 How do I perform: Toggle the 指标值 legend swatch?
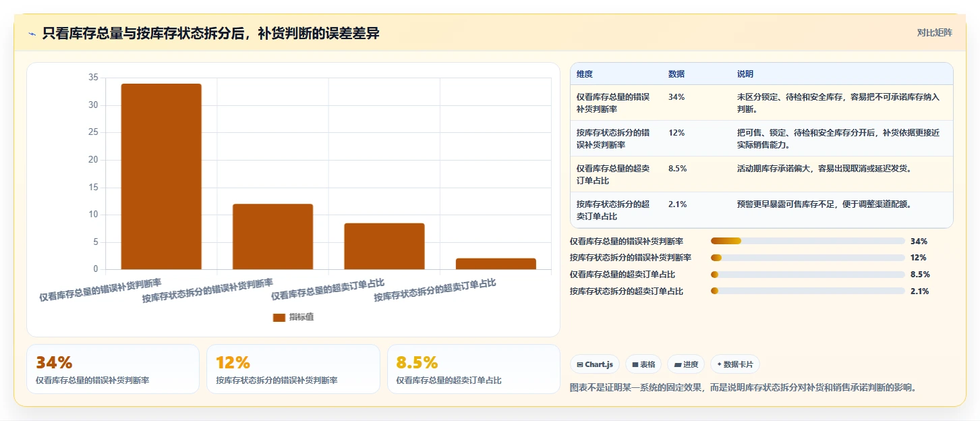279,318
